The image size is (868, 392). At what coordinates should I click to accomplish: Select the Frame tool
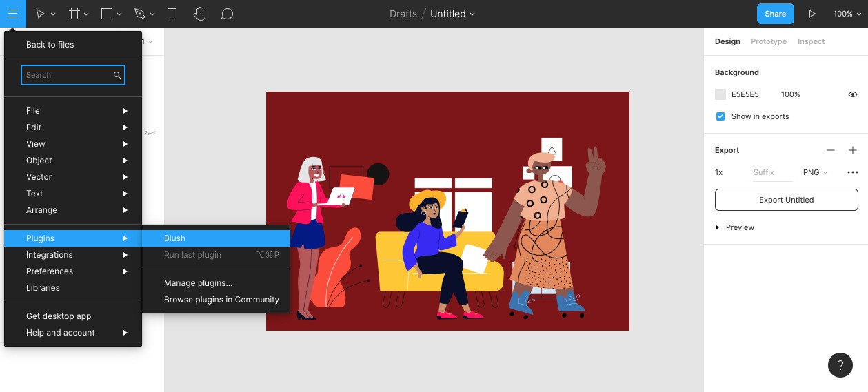74,14
